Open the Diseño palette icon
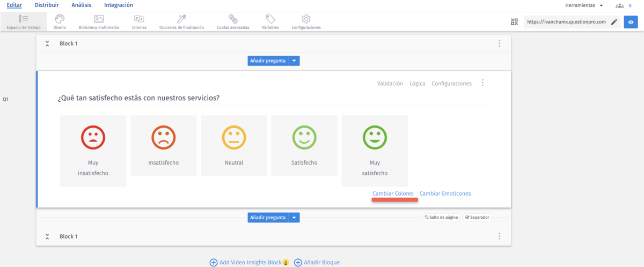This screenshot has height=267, width=644. pyautogui.click(x=60, y=19)
